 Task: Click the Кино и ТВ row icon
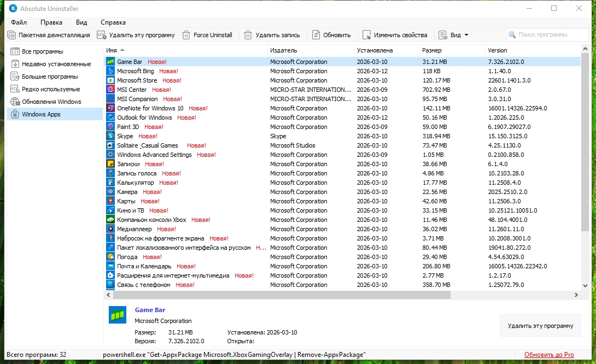click(x=110, y=210)
